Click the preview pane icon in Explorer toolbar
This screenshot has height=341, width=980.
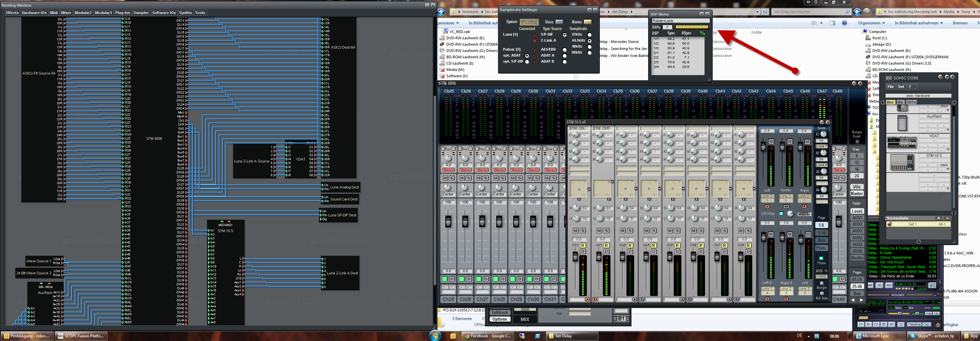(x=833, y=23)
